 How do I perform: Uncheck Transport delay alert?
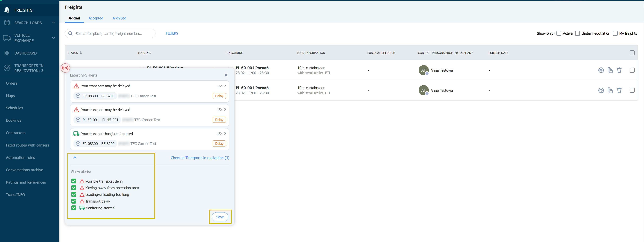[x=74, y=201]
